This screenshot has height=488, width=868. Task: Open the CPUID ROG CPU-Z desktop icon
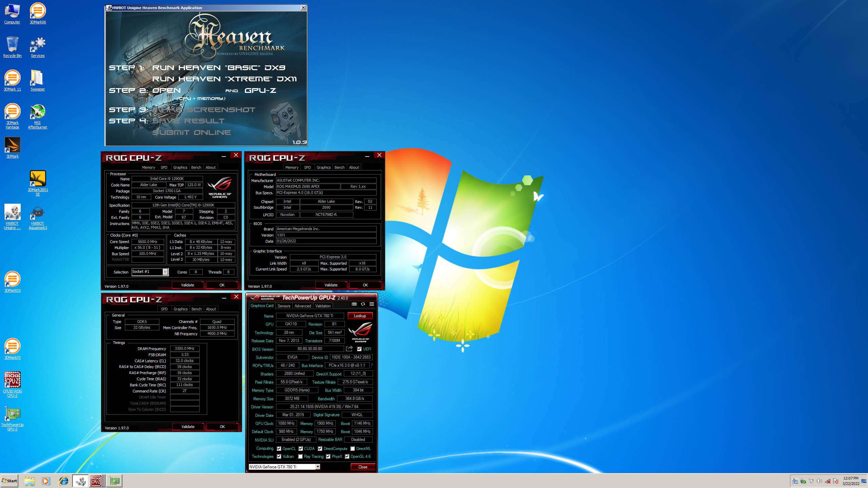click(x=12, y=385)
